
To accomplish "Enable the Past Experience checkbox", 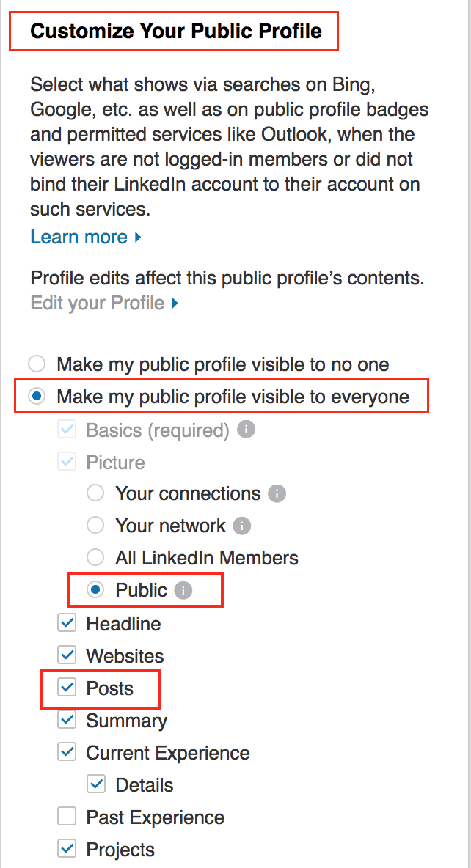I will [67, 817].
